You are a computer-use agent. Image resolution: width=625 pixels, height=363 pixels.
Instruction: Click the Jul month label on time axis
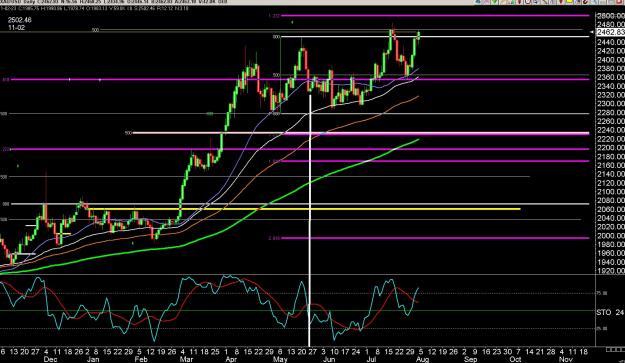point(371,359)
